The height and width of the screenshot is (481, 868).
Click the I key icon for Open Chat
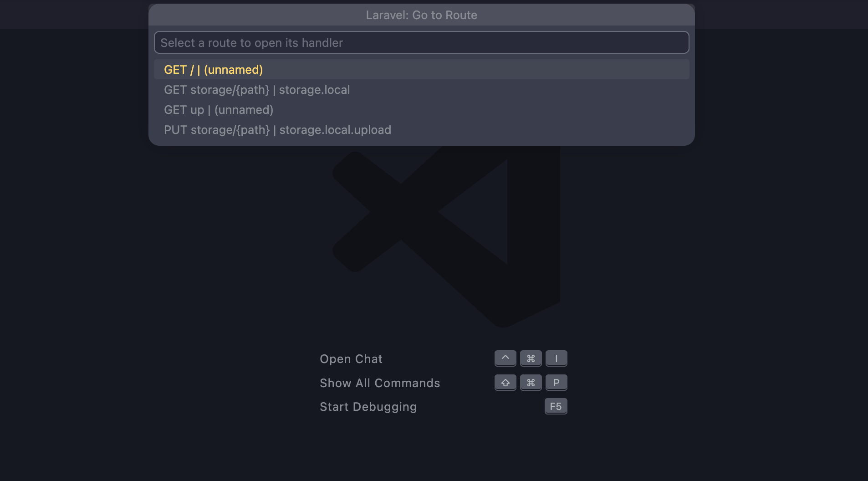point(556,358)
